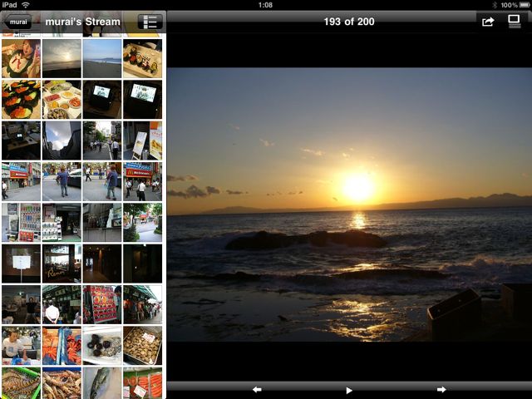Open the cloudy sunset over sea thumbnail
This screenshot has width=532, height=399.
pos(62,58)
